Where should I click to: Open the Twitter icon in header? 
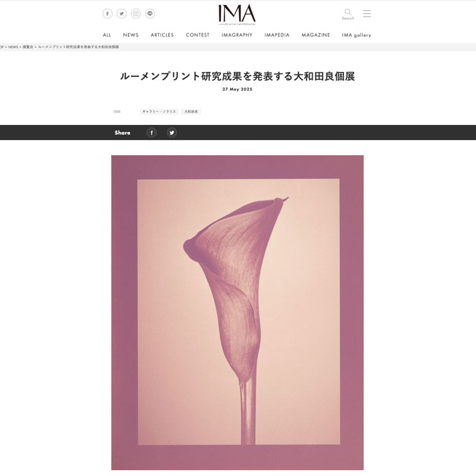[x=121, y=14]
